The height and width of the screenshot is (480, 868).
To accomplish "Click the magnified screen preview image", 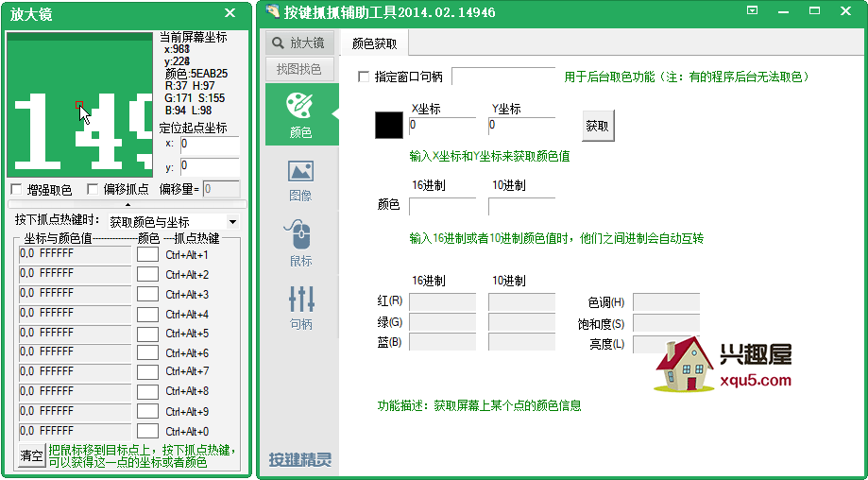I will (79, 104).
